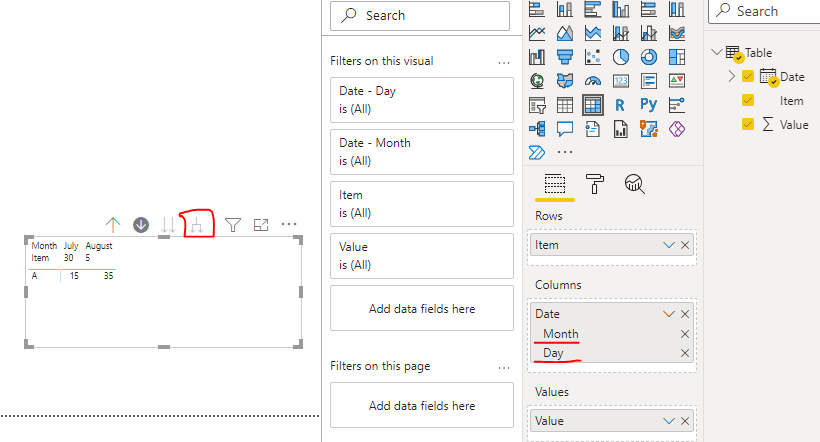Open dropdown for Item in Rows
The width and height of the screenshot is (820, 442).
pos(668,245)
